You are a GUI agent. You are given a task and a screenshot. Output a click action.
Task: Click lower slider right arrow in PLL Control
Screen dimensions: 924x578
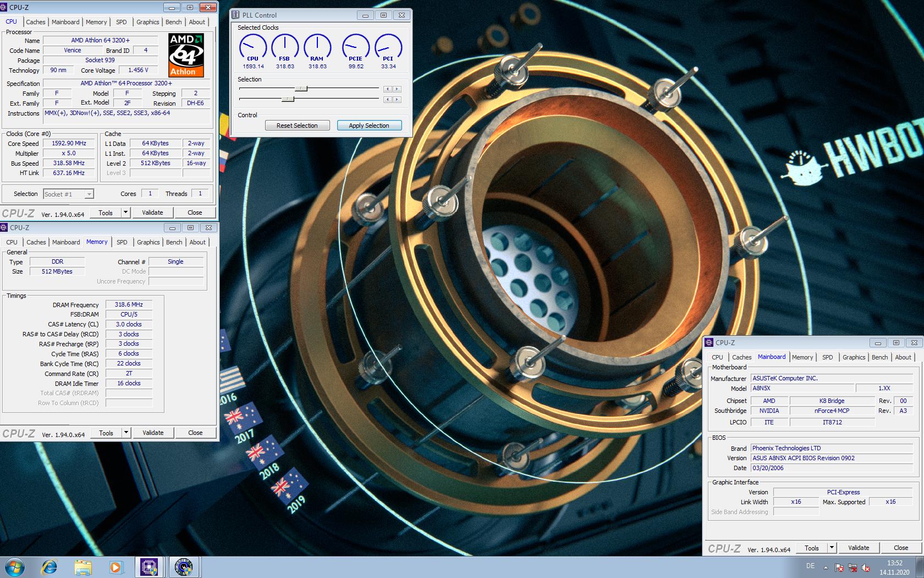tap(397, 99)
